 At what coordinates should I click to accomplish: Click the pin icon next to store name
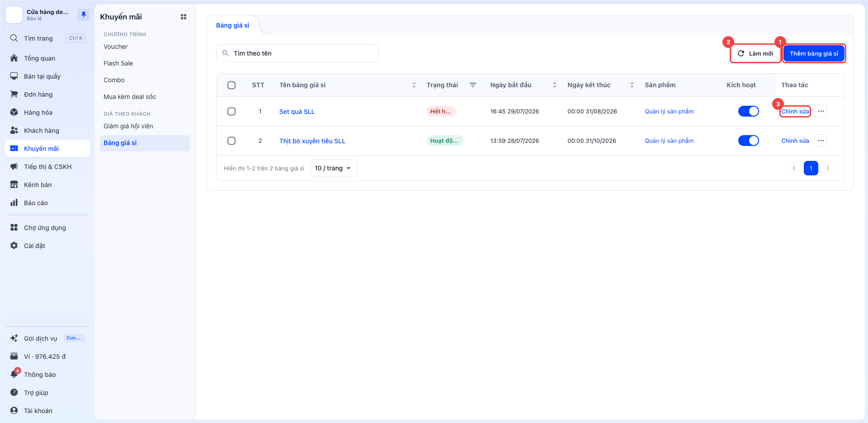click(x=83, y=15)
